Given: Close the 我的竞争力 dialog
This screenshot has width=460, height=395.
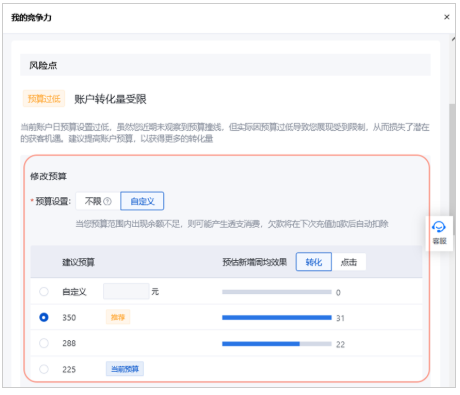Looking at the screenshot, I should [447, 17].
